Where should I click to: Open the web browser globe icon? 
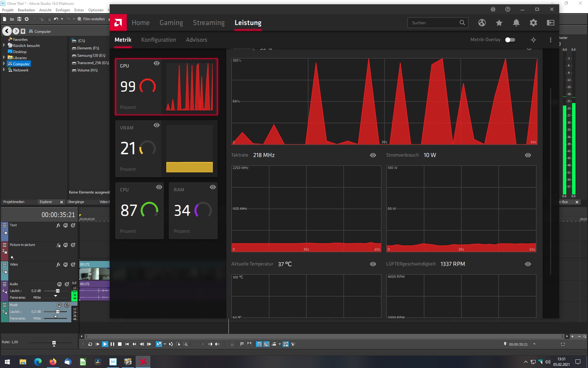click(x=482, y=23)
